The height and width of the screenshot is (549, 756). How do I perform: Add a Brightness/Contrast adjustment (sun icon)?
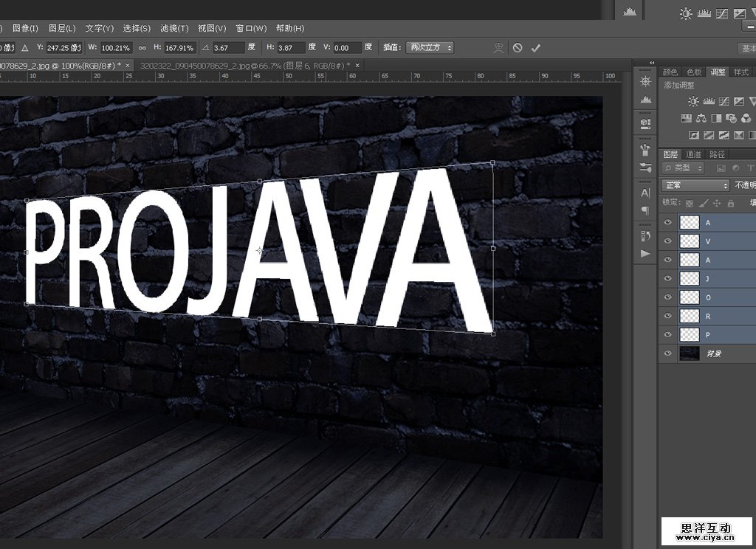point(693,102)
